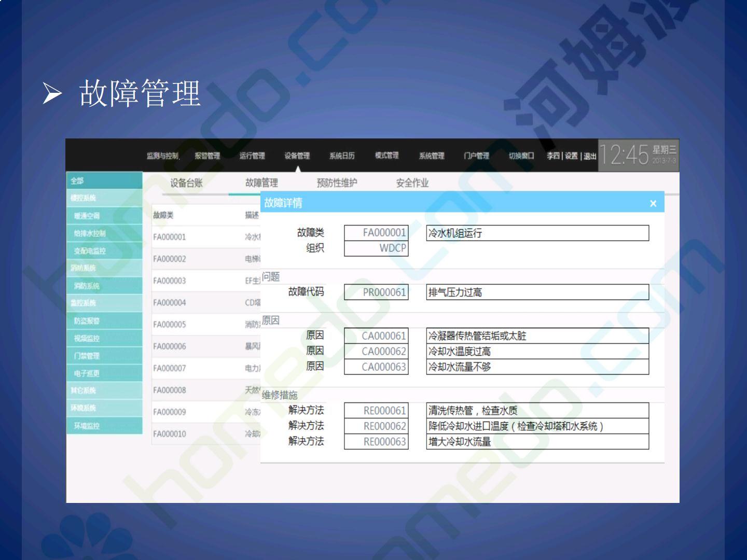The image size is (747, 560).
Task: Open the 系统日历 menu
Action: coord(342,156)
